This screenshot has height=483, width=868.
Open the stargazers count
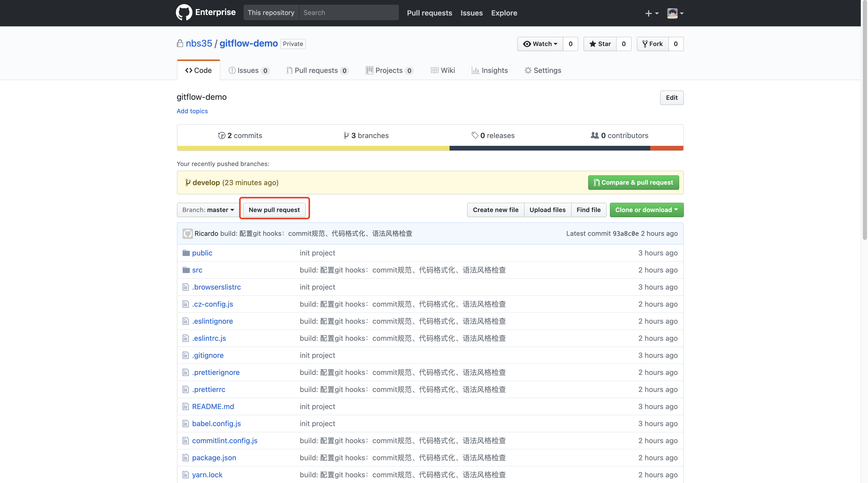(x=624, y=44)
